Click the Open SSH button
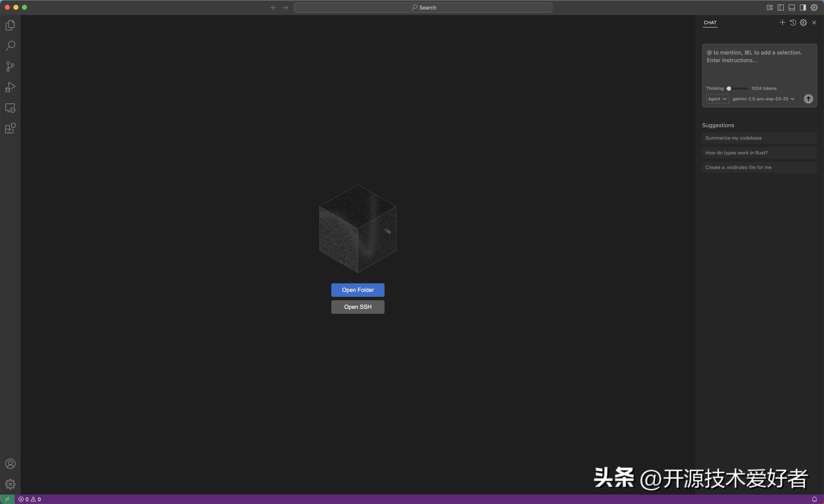824x504 pixels. (358, 307)
